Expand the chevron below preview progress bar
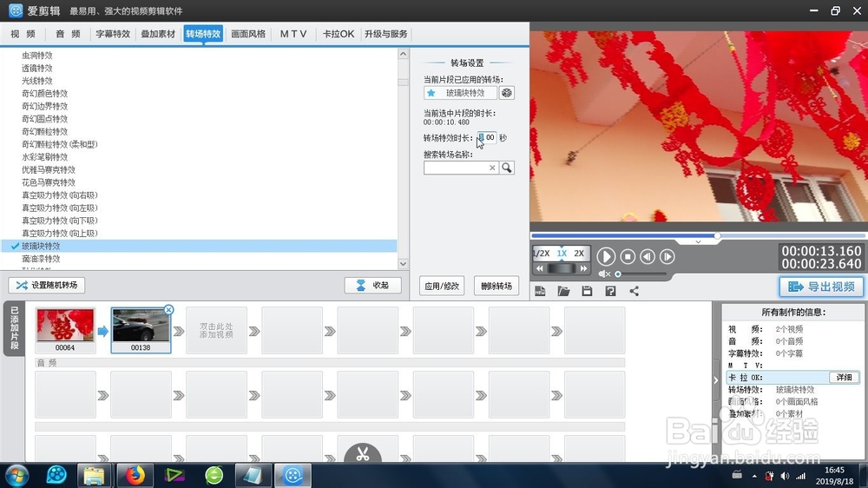 point(698,242)
